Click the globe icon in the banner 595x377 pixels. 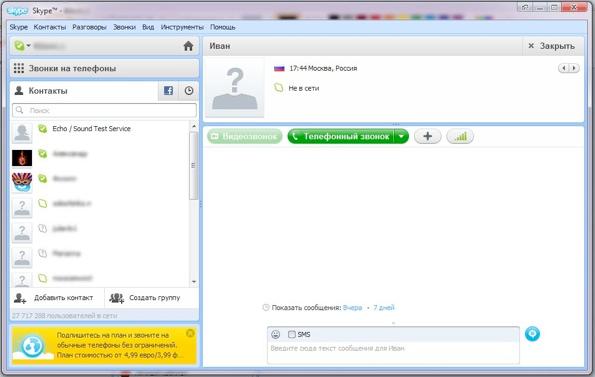[33, 346]
